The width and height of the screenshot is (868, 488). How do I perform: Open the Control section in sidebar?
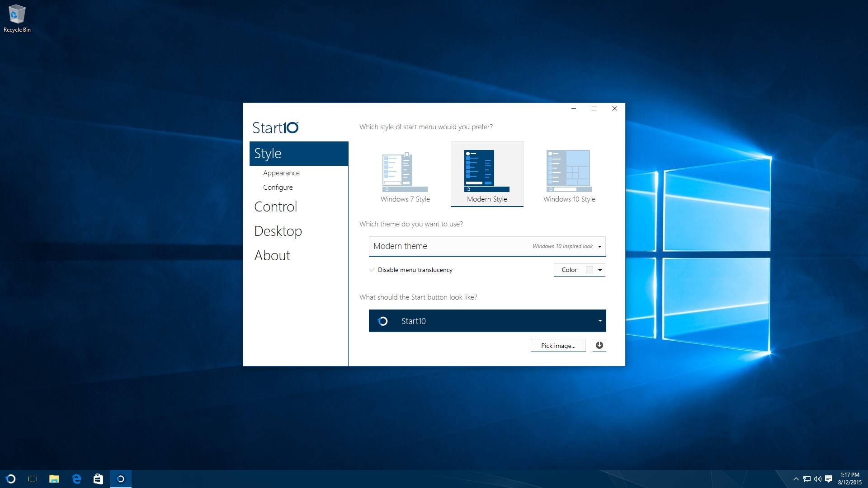(275, 206)
